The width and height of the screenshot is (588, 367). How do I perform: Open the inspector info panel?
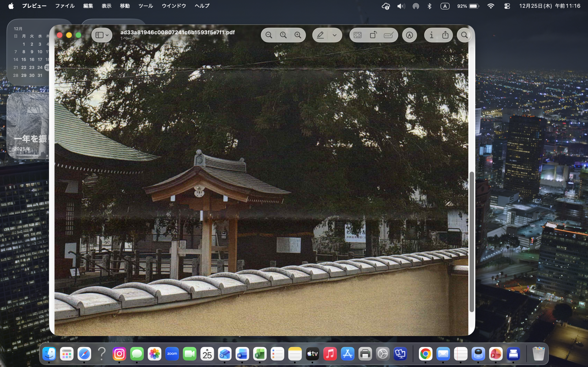(431, 35)
